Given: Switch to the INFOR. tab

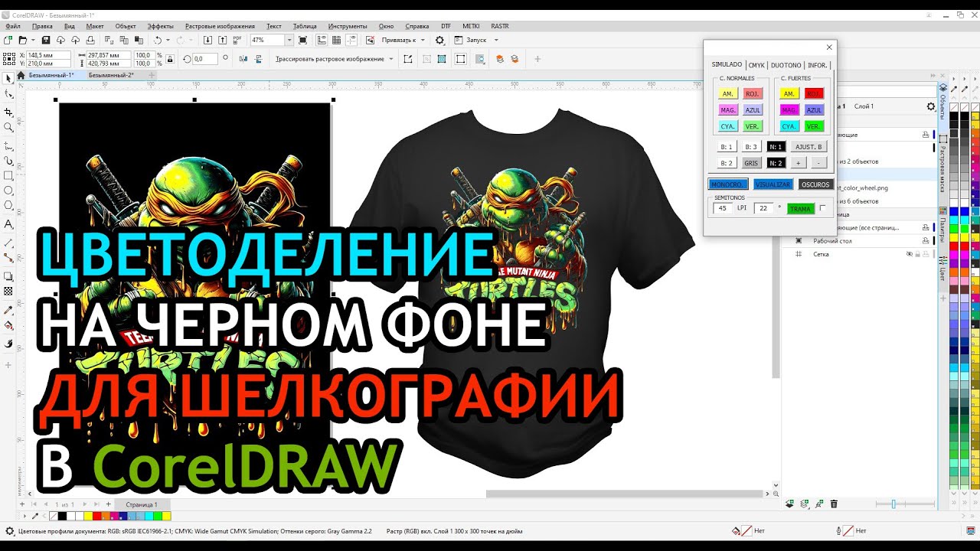Looking at the screenshot, I should tap(817, 65).
